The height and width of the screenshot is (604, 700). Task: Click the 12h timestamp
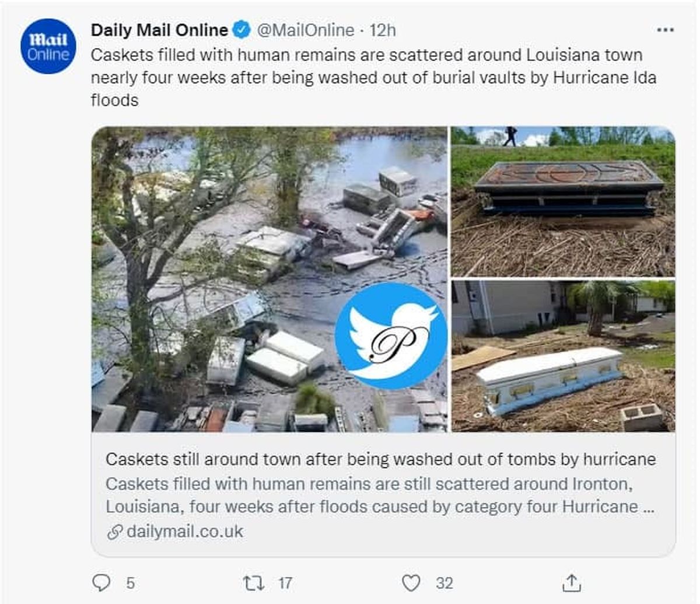[383, 30]
